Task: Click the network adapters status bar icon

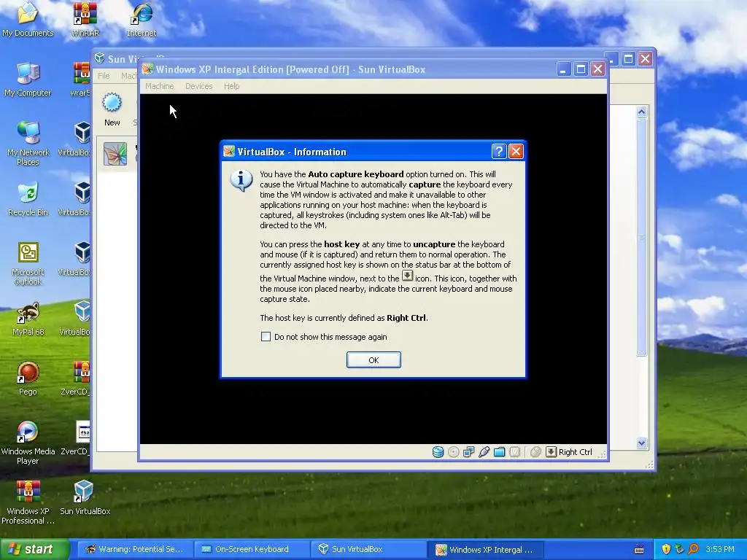Action: (x=469, y=452)
